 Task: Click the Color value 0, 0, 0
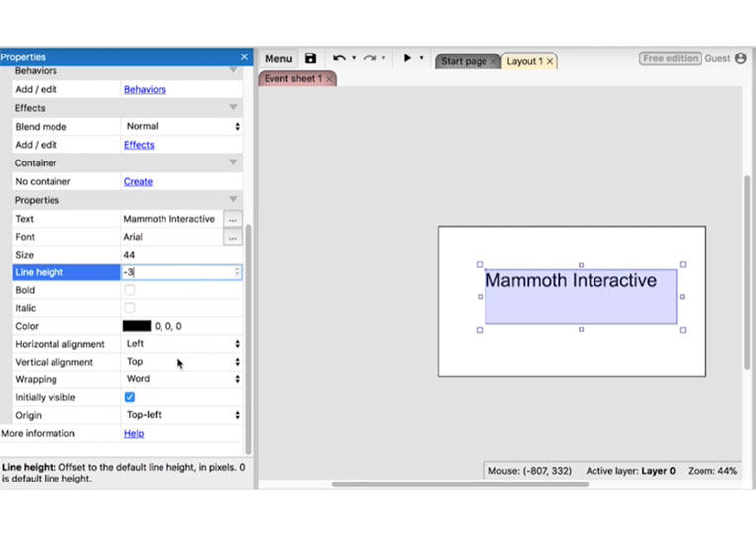(x=167, y=326)
